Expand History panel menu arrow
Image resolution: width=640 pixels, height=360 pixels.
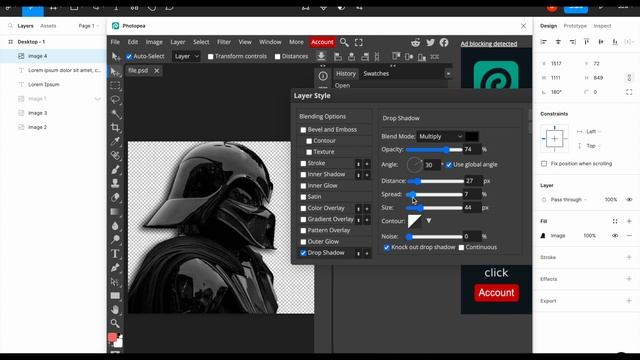tap(448, 73)
